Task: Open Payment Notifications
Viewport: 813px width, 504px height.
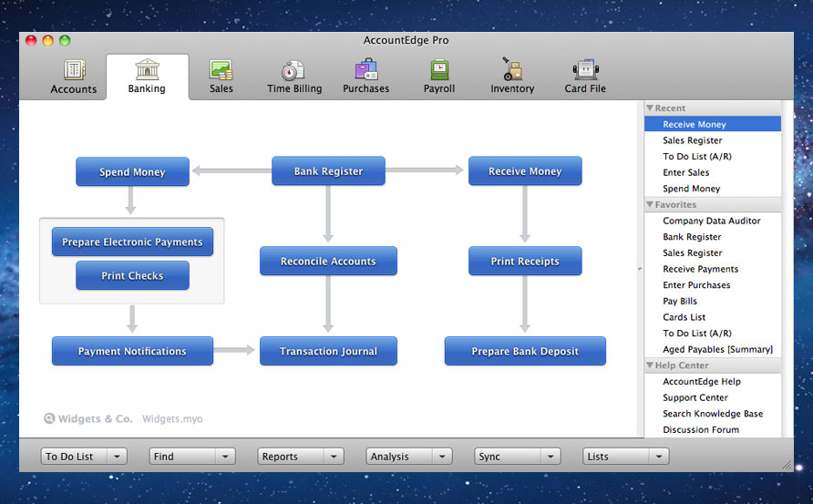Action: (132, 351)
